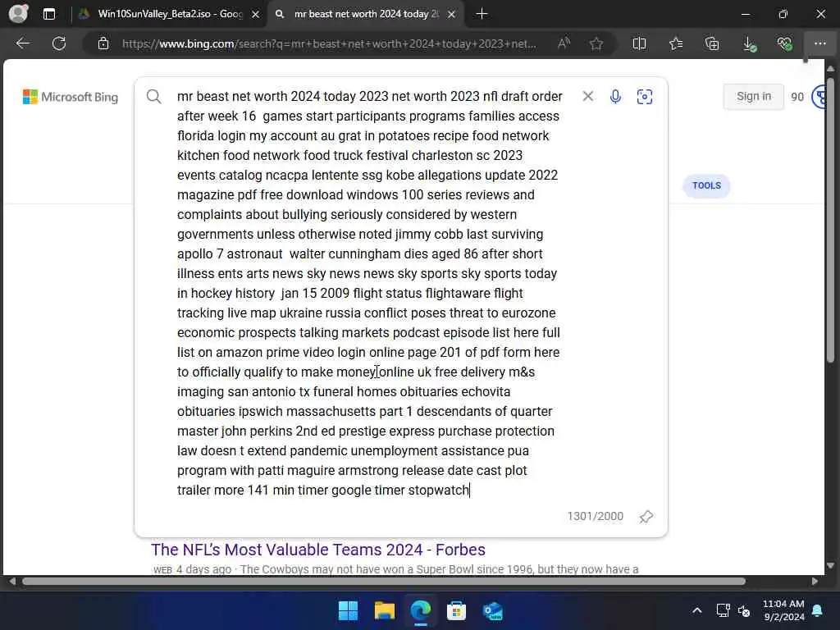Close the Win10SunValley_Beta2.iso tab
840x630 pixels.
point(256,15)
